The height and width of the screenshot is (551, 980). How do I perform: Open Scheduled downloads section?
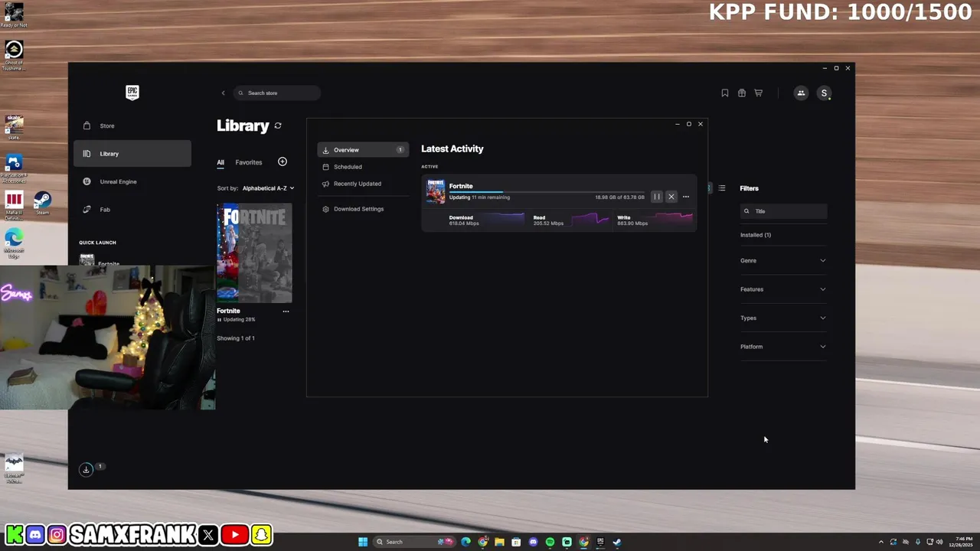[363, 167]
